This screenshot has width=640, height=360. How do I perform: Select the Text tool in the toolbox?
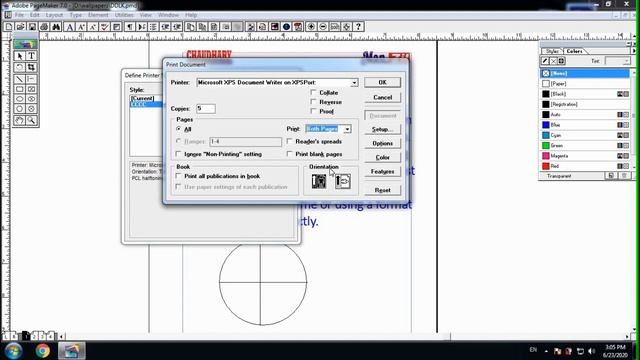point(31,56)
